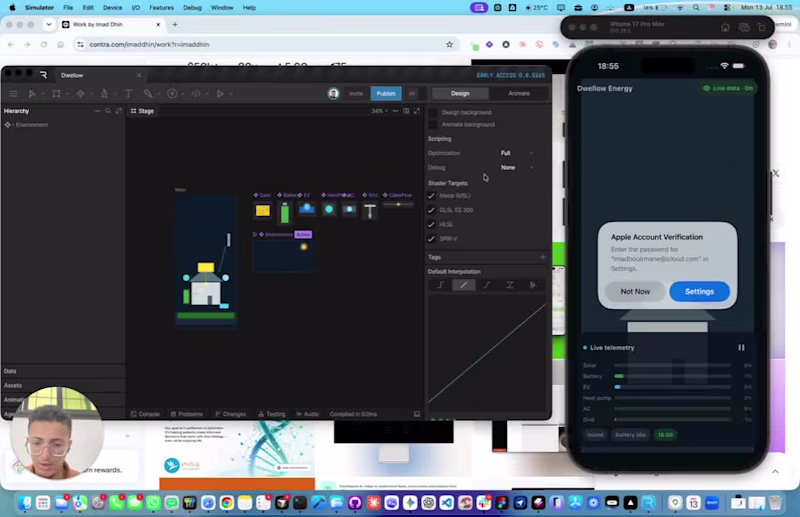Uncheck the SPIR-V shader target
This screenshot has height=517, width=800.
pos(432,238)
